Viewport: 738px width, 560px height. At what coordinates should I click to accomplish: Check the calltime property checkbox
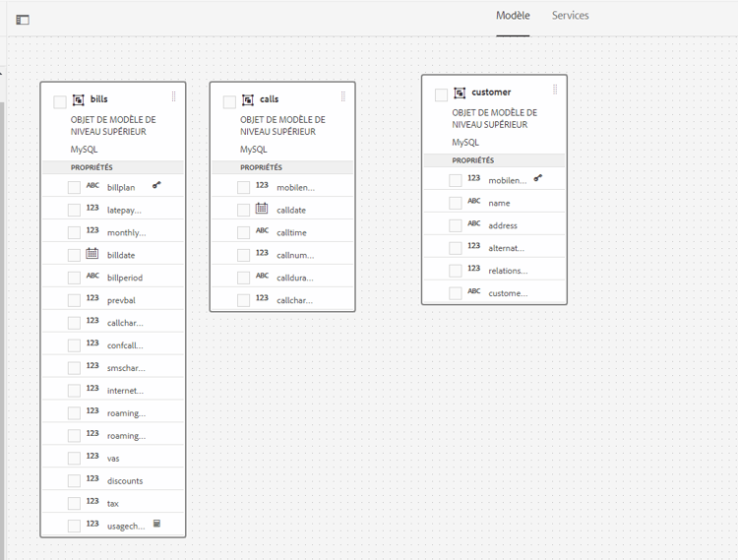(243, 232)
